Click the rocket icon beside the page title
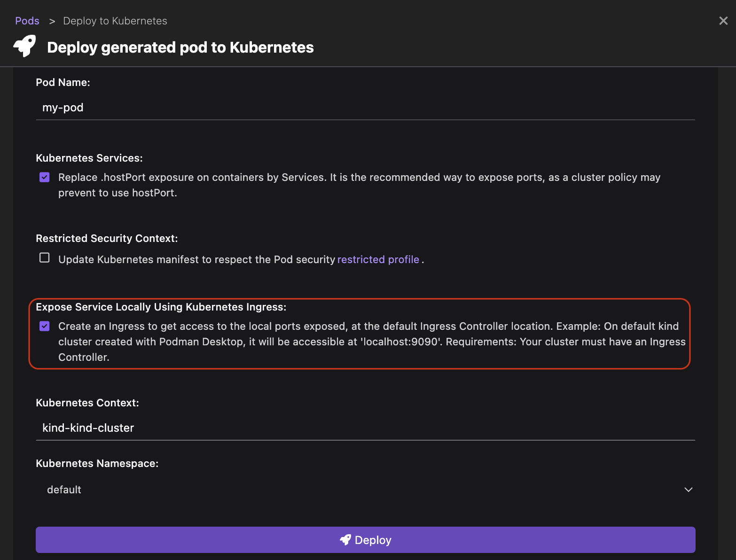 pyautogui.click(x=24, y=46)
